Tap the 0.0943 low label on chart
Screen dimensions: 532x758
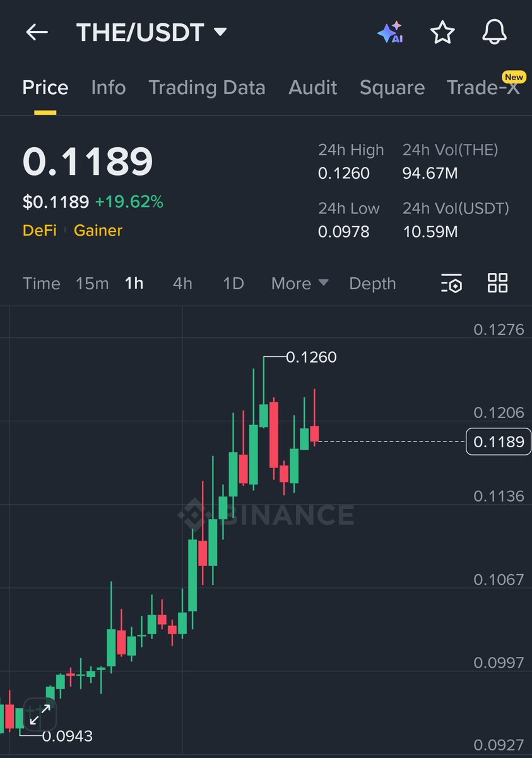point(67,736)
